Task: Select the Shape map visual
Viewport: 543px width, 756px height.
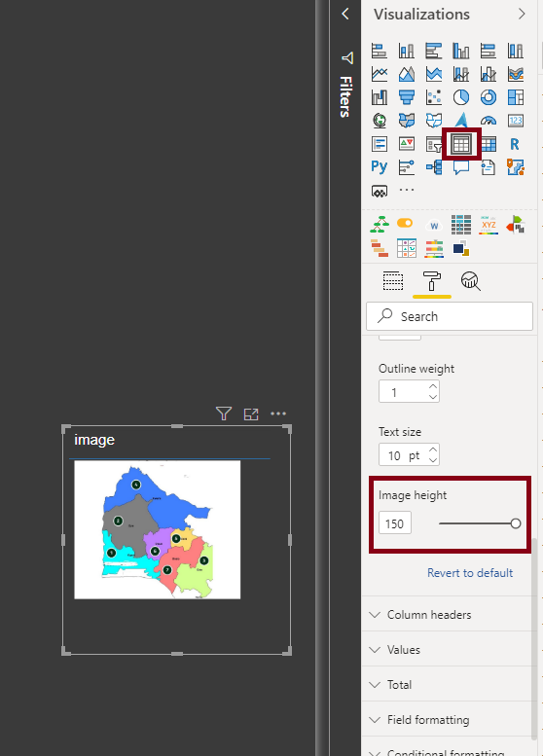Action: point(434,120)
